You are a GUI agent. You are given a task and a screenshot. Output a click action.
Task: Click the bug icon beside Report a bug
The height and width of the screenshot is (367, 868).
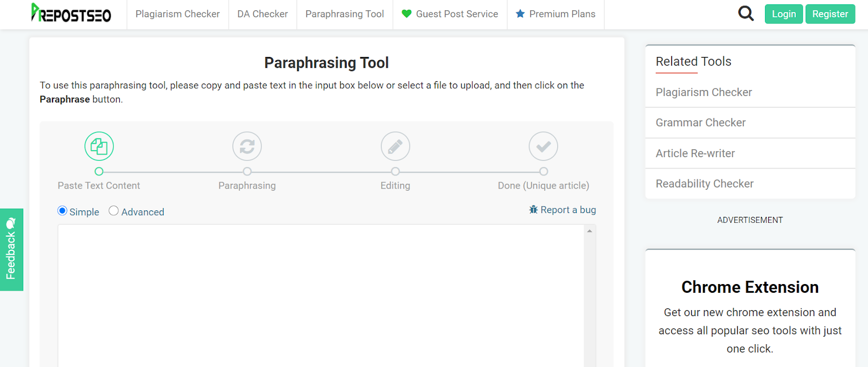tap(534, 210)
